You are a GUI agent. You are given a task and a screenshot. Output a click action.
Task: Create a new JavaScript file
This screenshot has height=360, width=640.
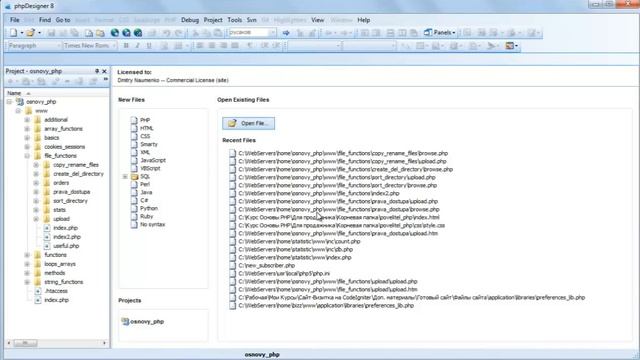tap(153, 160)
